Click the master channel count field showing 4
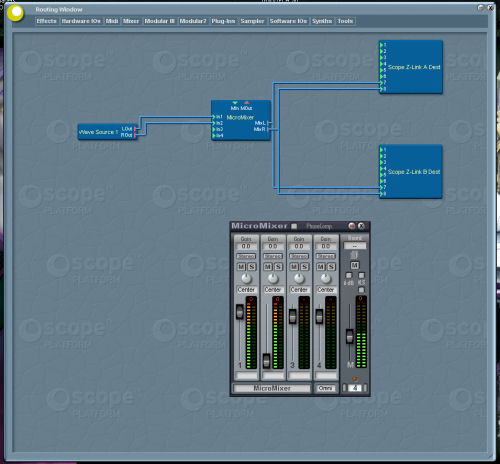The height and width of the screenshot is (464, 500). pos(355,388)
